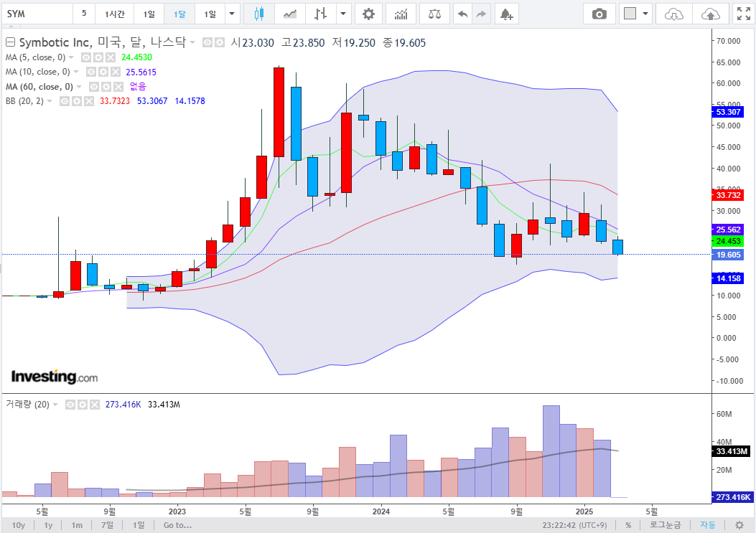Screen dimensions: 756x533
Task: Hide the volume (20) indicator
Action: pyautogui.click(x=70, y=405)
